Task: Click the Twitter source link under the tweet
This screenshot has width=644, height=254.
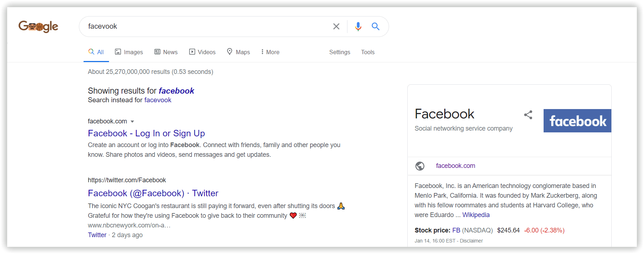Action: coord(97,235)
